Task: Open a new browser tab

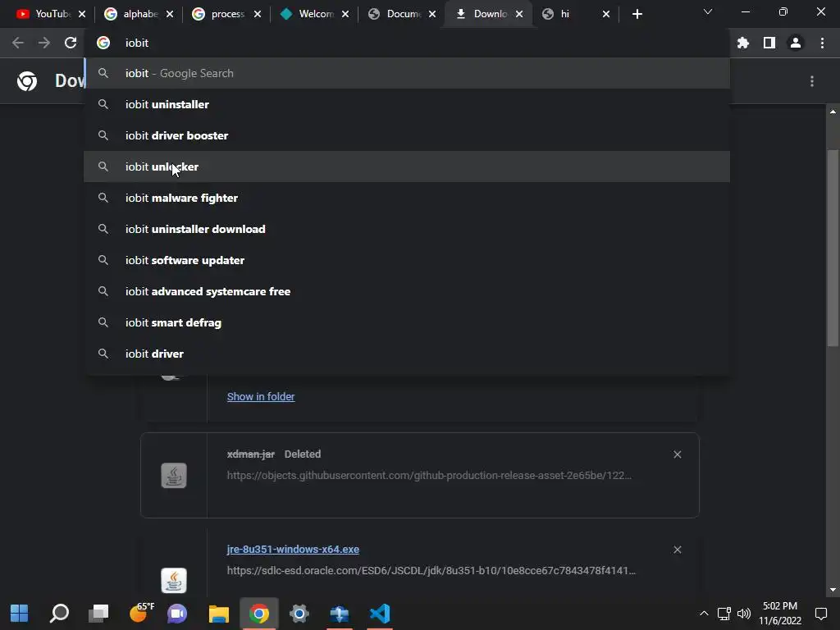Action: 637,14
